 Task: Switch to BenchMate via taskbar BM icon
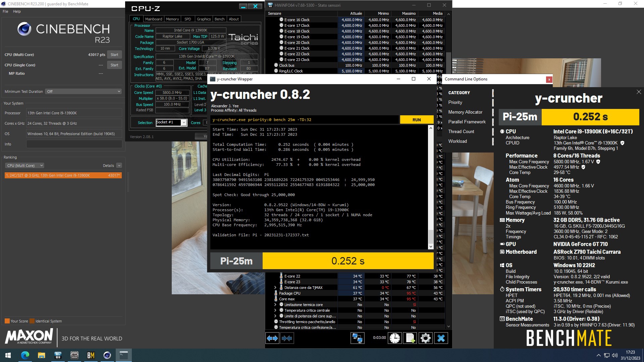[x=91, y=355]
